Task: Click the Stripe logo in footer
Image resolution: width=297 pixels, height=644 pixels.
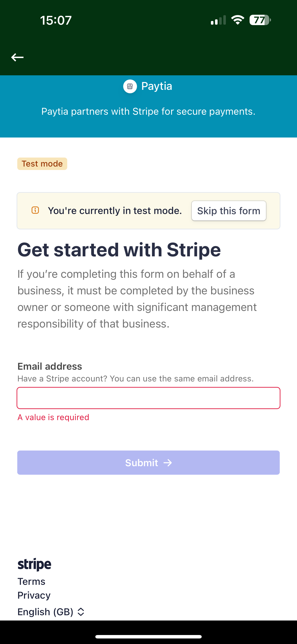Action: click(34, 565)
